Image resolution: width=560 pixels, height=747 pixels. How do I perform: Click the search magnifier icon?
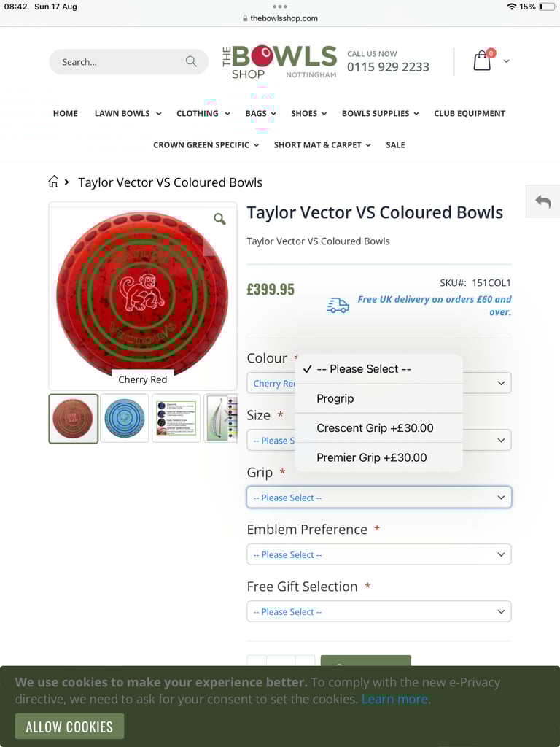(x=191, y=61)
